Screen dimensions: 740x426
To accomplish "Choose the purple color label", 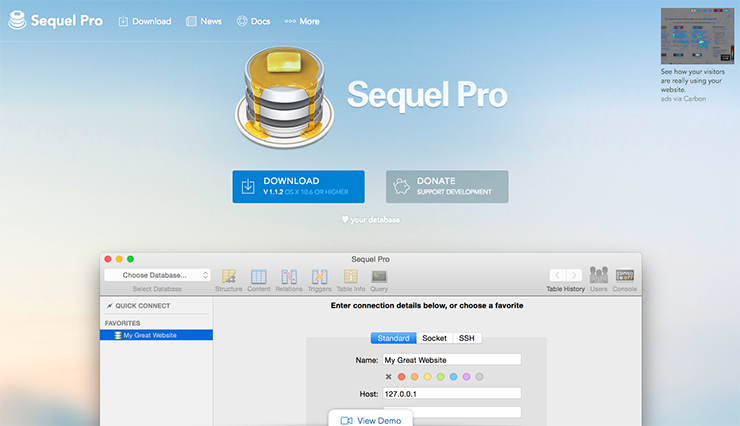I will (x=466, y=376).
